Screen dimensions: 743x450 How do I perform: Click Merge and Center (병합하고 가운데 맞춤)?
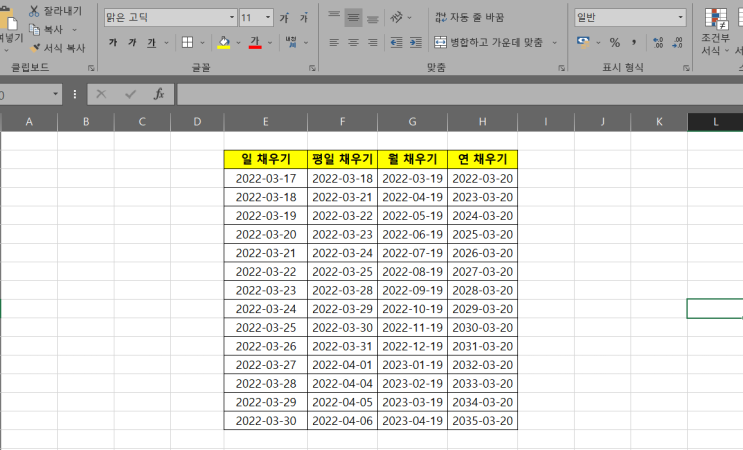pyautogui.click(x=488, y=43)
